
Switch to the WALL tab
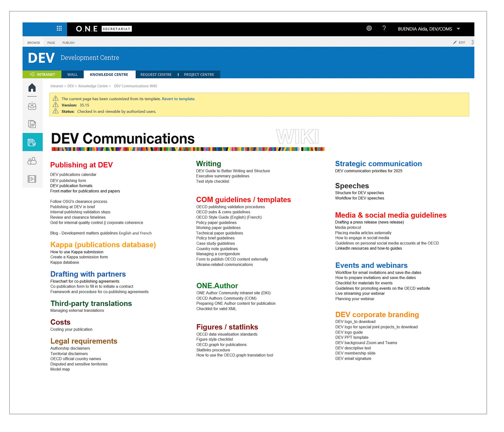coord(72,74)
